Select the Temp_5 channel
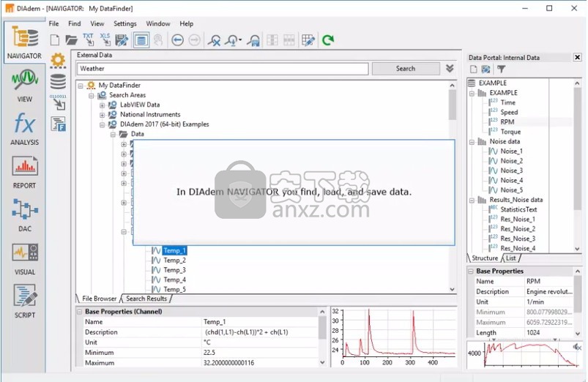Image resolution: width=588 pixels, height=382 pixels. [175, 289]
